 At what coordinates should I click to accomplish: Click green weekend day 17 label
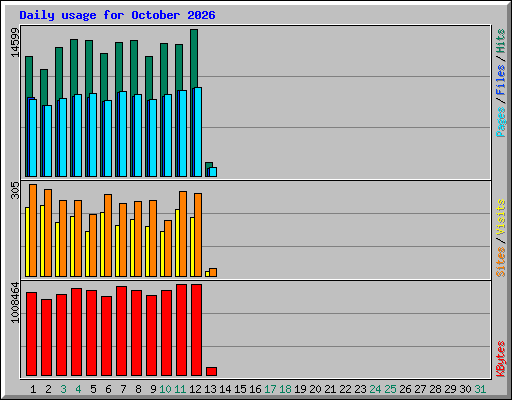pos(270,389)
